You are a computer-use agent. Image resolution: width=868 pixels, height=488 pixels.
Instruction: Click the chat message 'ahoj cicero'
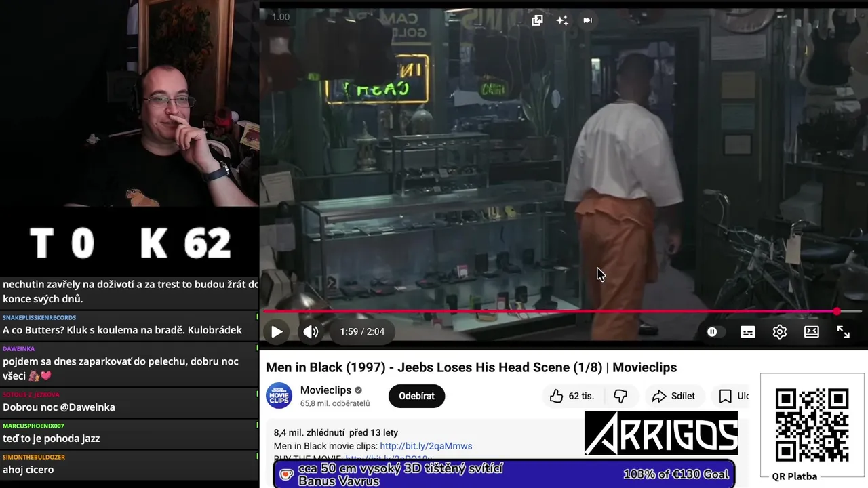pos(28,470)
